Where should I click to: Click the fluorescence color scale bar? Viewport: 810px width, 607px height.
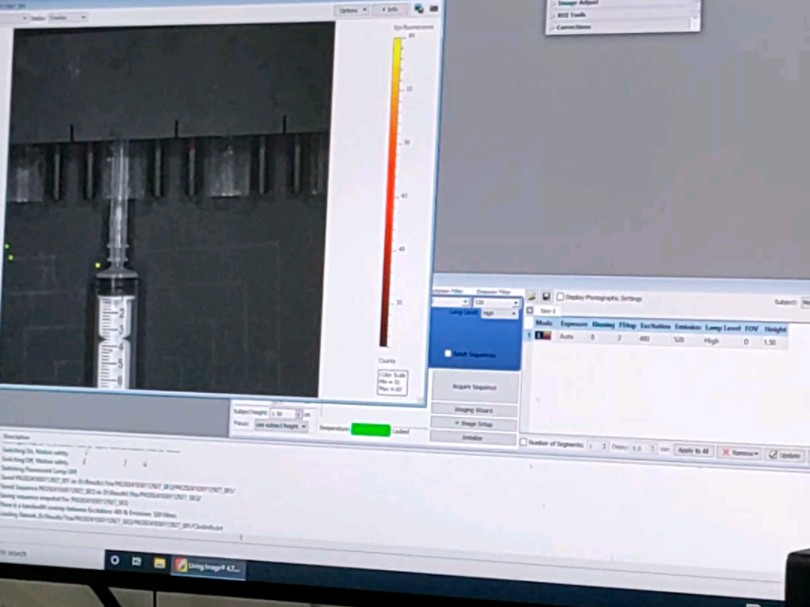(391, 192)
